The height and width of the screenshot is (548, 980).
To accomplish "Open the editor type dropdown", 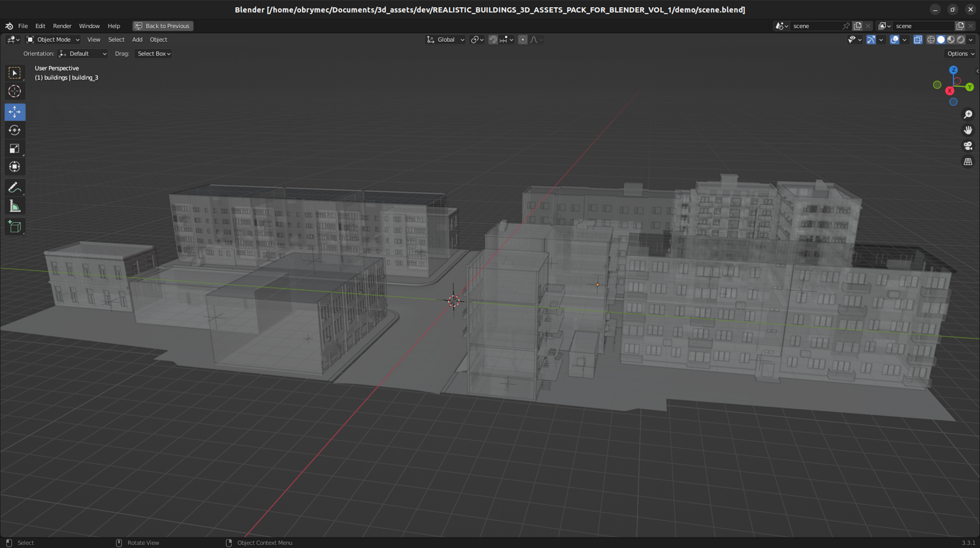I will (13, 40).
